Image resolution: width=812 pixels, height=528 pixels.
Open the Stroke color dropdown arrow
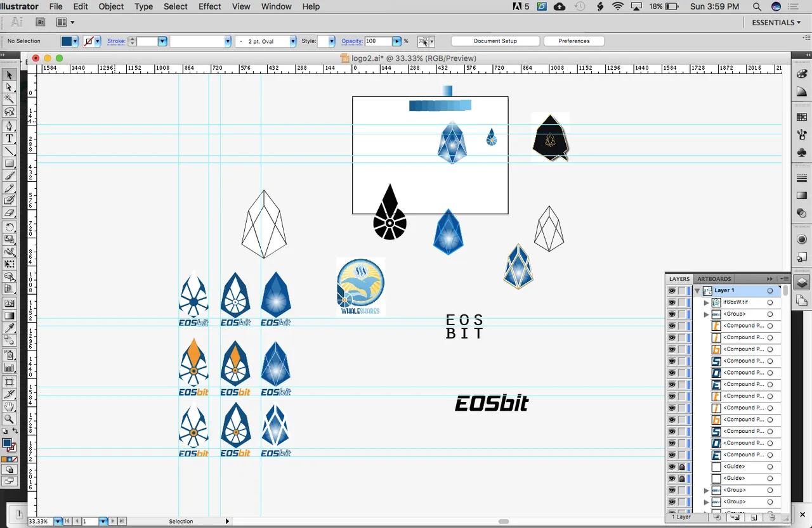pyautogui.click(x=98, y=41)
